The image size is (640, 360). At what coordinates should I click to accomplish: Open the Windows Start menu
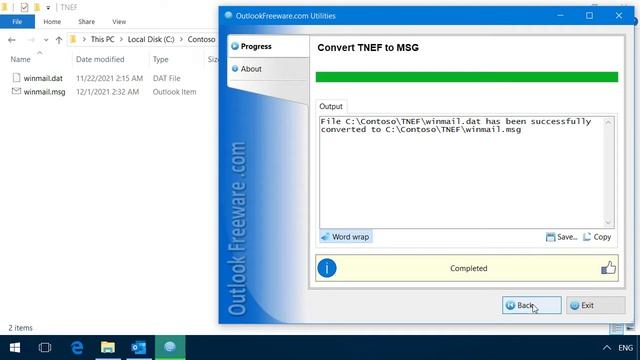pyautogui.click(x=15, y=347)
